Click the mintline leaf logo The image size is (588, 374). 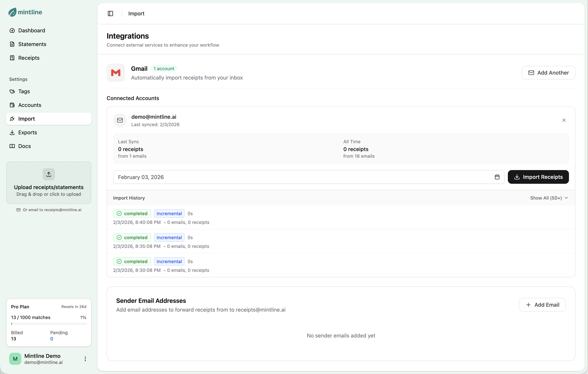coord(12,12)
